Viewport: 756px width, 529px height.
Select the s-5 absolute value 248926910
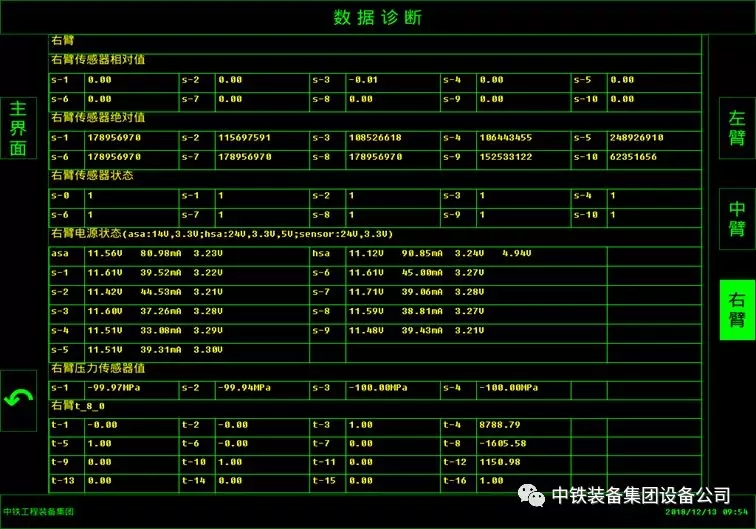(636, 137)
